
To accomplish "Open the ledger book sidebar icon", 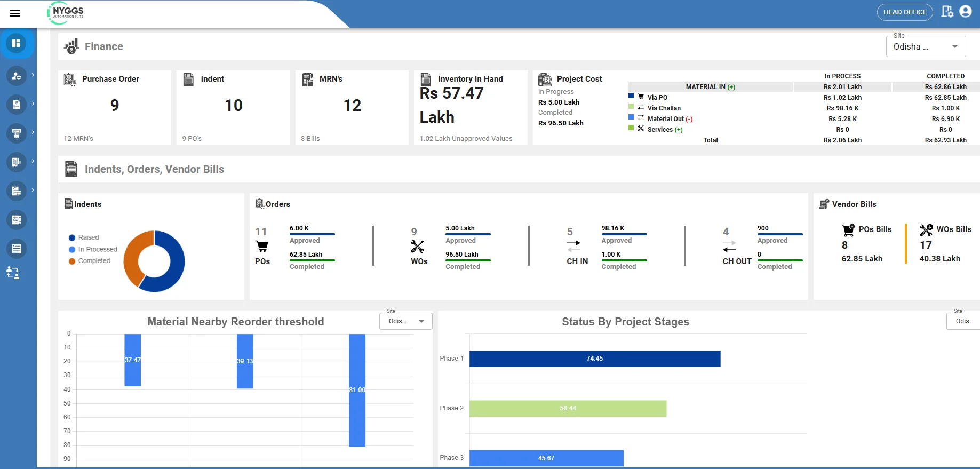I will [x=16, y=220].
